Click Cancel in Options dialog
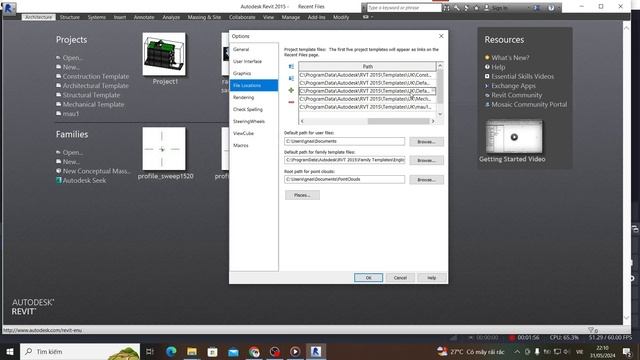The width and height of the screenshot is (640, 360). click(x=400, y=278)
